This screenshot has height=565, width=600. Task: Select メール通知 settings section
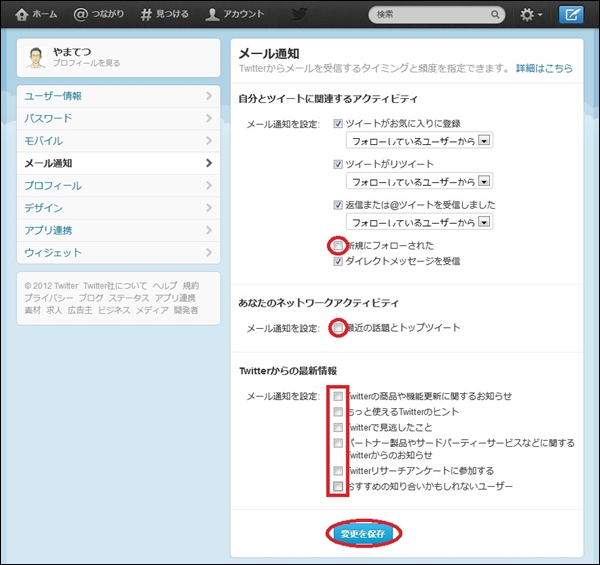coord(119,163)
